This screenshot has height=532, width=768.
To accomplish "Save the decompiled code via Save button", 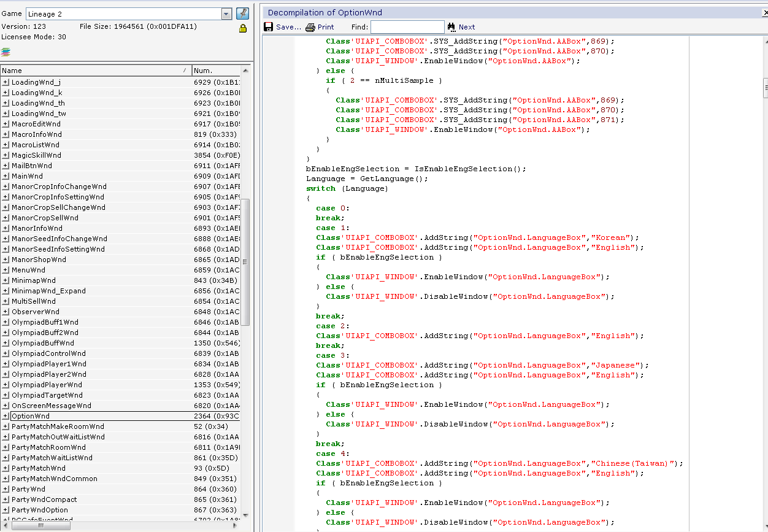I will point(282,27).
